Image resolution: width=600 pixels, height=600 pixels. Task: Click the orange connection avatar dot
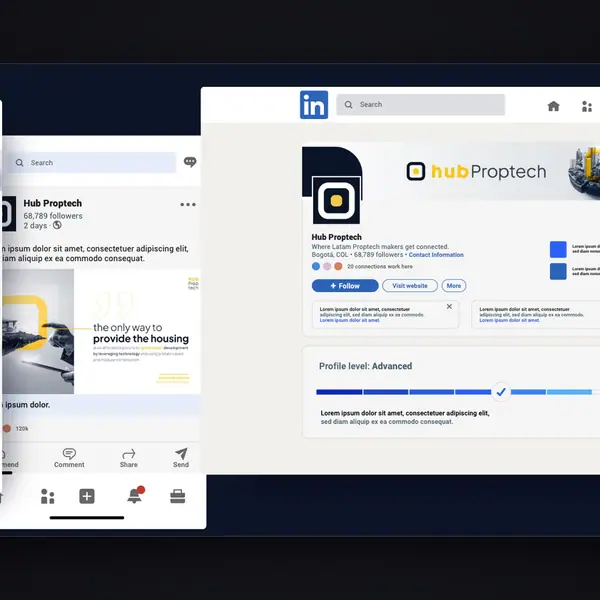tap(338, 266)
